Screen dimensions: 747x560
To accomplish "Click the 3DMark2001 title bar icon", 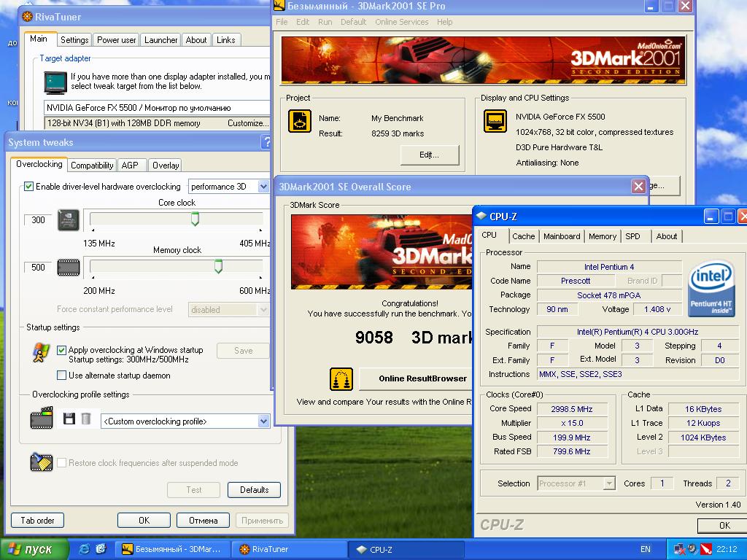I will pos(279,6).
